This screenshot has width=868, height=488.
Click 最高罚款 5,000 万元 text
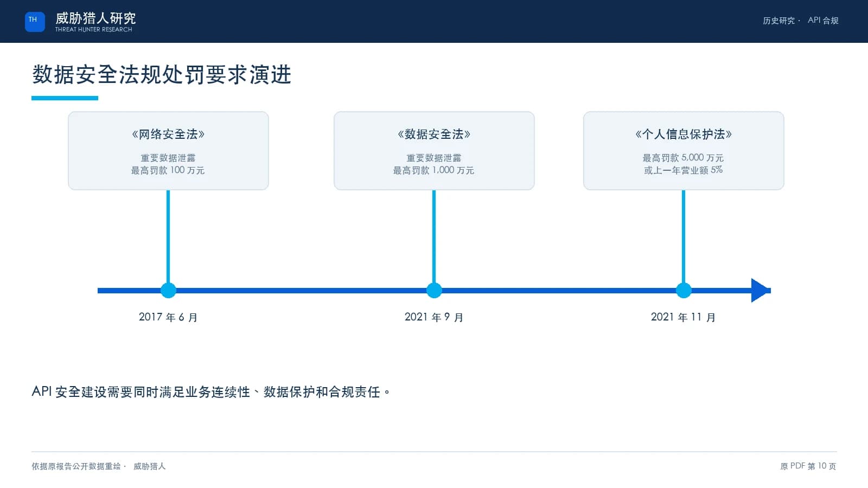coord(683,158)
